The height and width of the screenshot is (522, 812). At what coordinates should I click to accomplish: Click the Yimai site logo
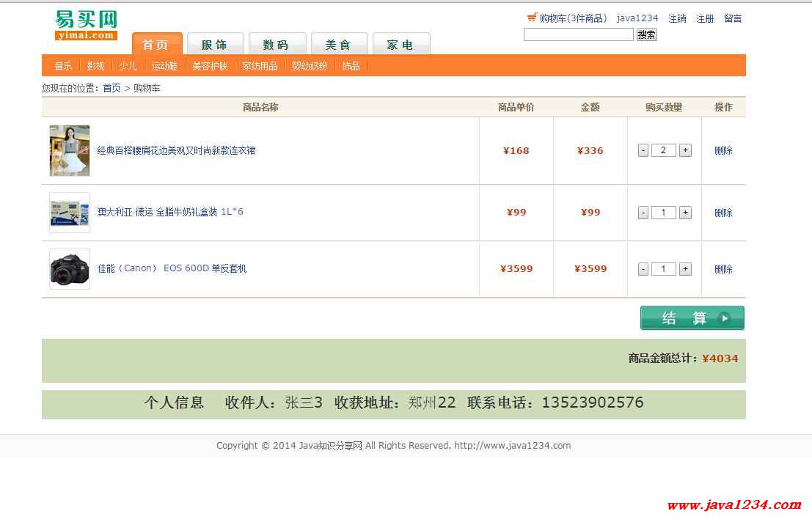86,26
